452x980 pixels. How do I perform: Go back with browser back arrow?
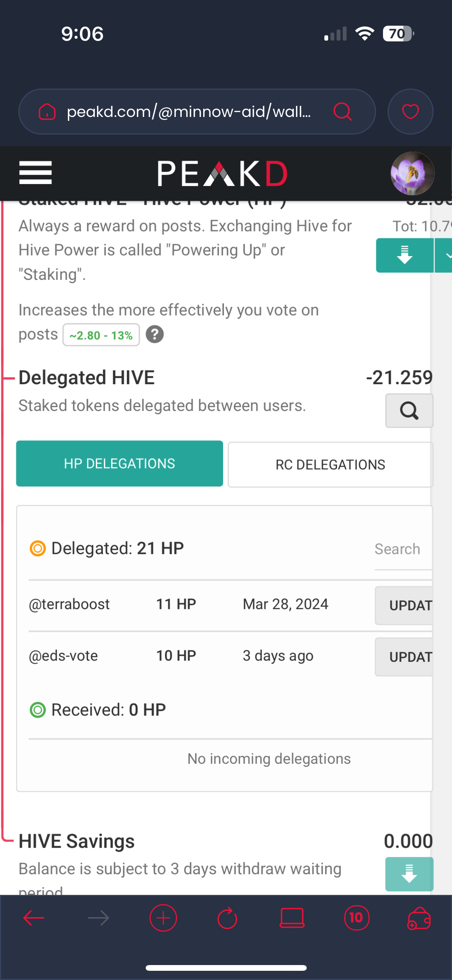[34, 918]
